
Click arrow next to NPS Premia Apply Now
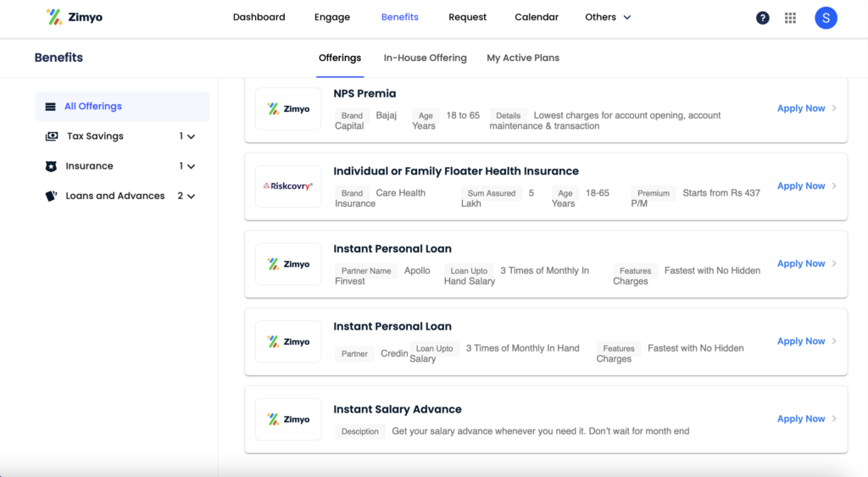click(x=834, y=108)
